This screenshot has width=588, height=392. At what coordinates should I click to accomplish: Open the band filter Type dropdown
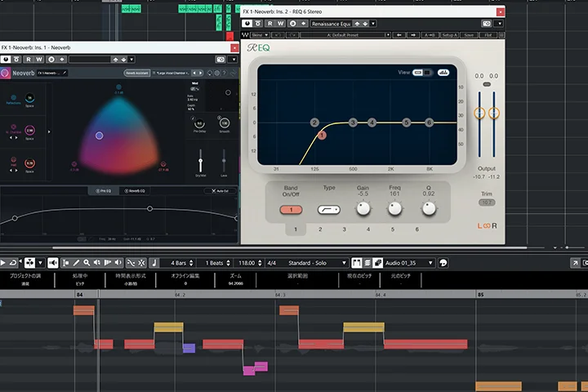tap(329, 210)
